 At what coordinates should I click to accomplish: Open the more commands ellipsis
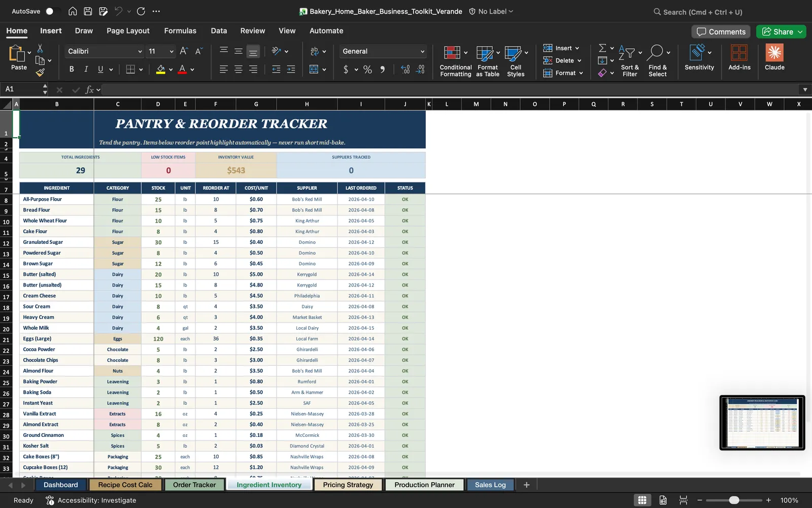[x=156, y=11]
